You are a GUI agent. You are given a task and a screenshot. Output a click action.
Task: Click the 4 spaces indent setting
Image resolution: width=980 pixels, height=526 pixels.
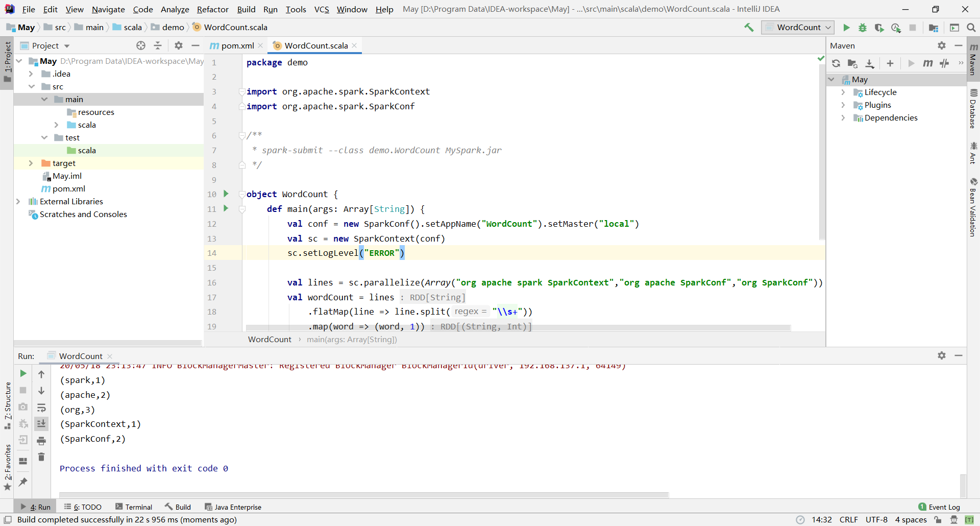coord(911,520)
